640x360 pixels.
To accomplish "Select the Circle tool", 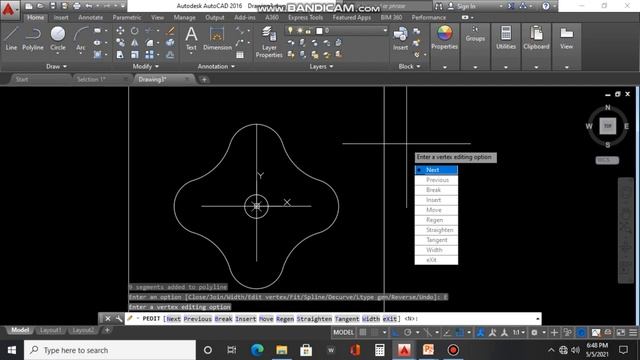I will point(58,39).
